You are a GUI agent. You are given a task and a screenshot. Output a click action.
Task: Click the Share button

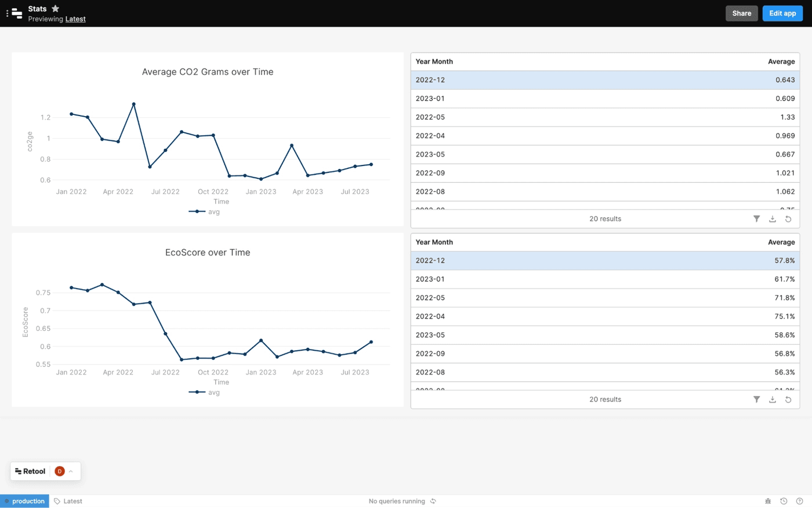point(741,13)
